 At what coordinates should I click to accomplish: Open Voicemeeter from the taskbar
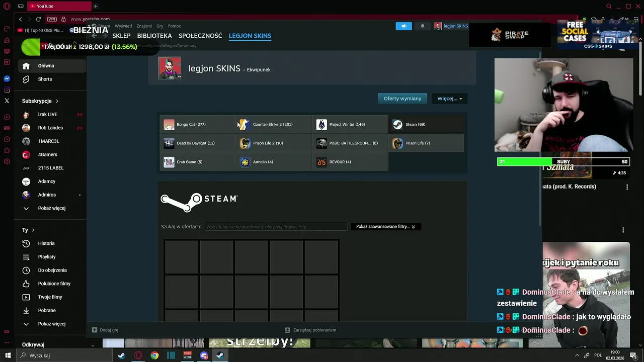click(x=187, y=355)
